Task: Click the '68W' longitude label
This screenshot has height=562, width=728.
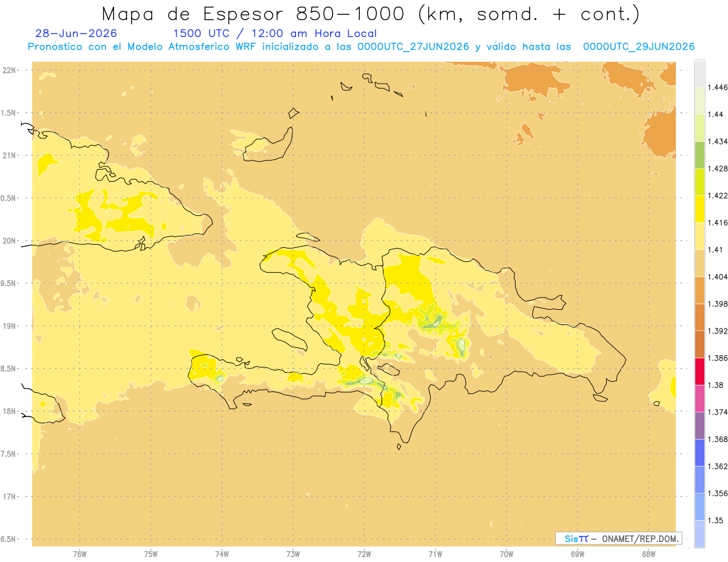Action: (649, 554)
